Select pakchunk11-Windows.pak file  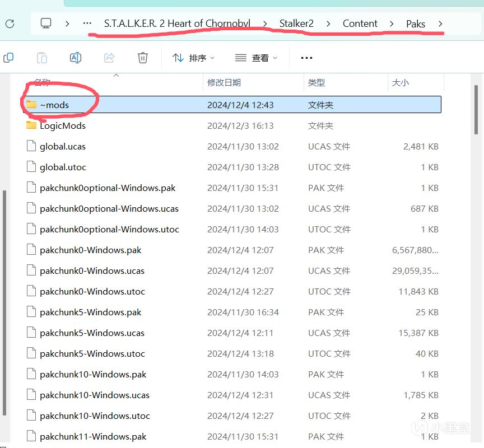point(232,436)
